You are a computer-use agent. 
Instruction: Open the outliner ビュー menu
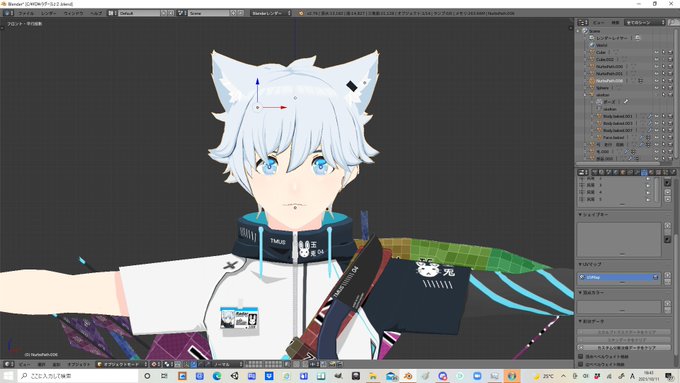coord(599,23)
